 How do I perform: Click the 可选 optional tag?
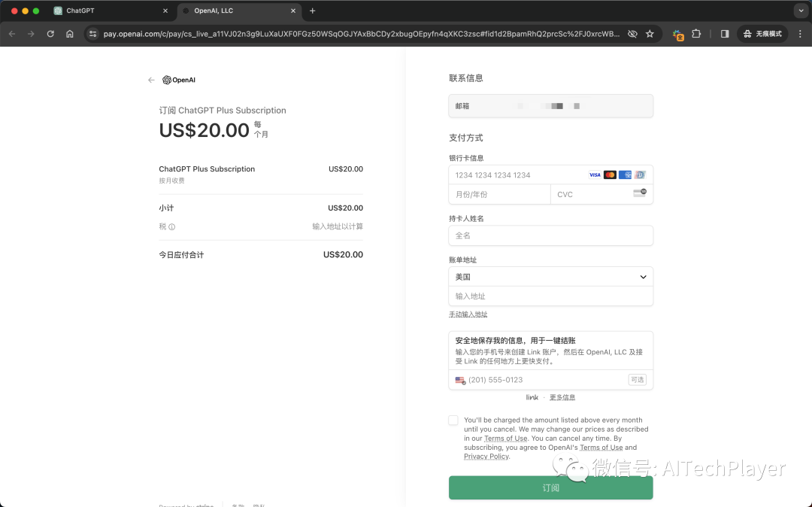tap(637, 380)
